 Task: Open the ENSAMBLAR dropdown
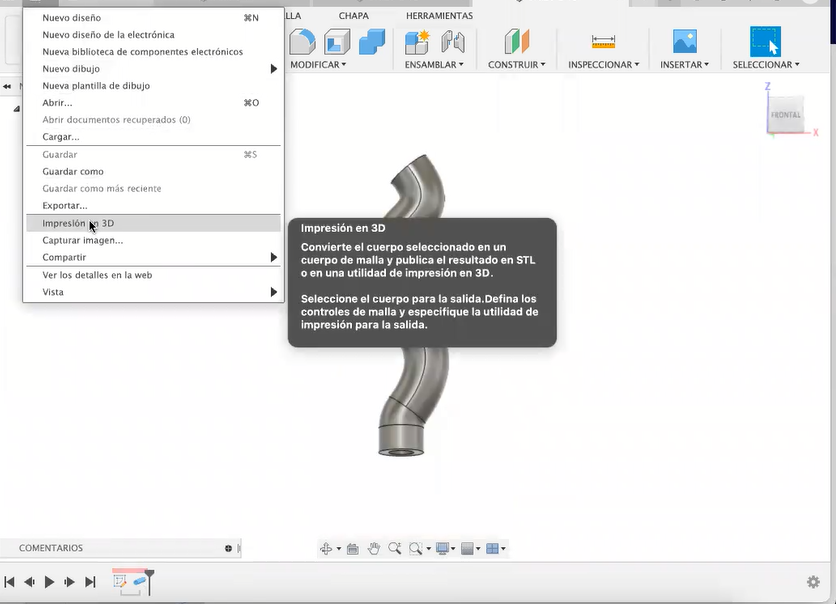click(x=434, y=65)
